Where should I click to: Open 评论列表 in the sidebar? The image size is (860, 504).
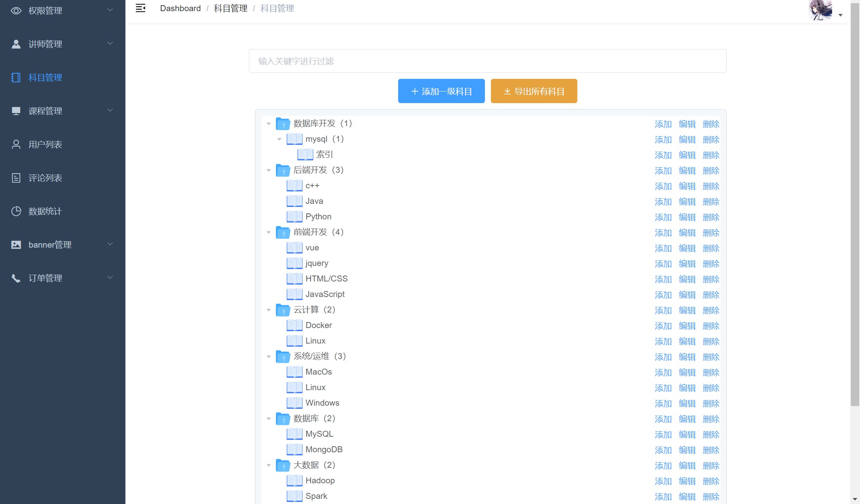[x=45, y=178]
